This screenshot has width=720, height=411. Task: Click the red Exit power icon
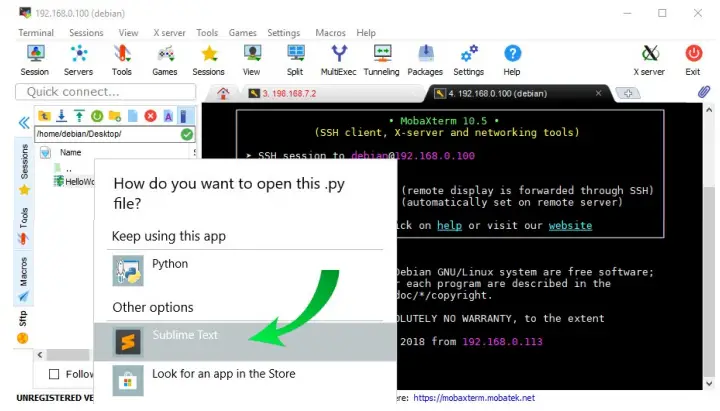[693, 60]
